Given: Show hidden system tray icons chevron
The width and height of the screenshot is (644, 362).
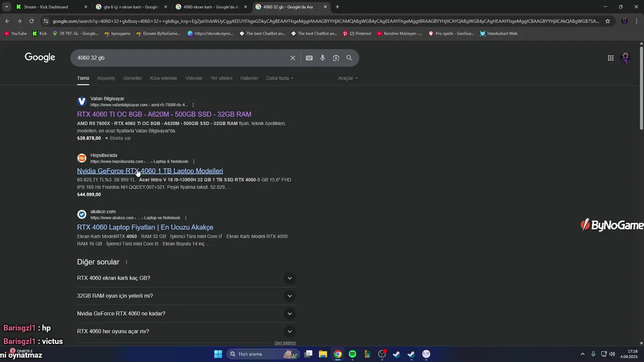Looking at the screenshot, I should pyautogui.click(x=583, y=354).
